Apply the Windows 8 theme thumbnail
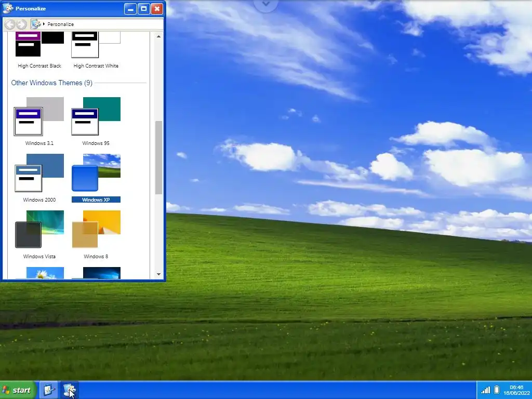Screen dimensions: 532x399 point(96,229)
